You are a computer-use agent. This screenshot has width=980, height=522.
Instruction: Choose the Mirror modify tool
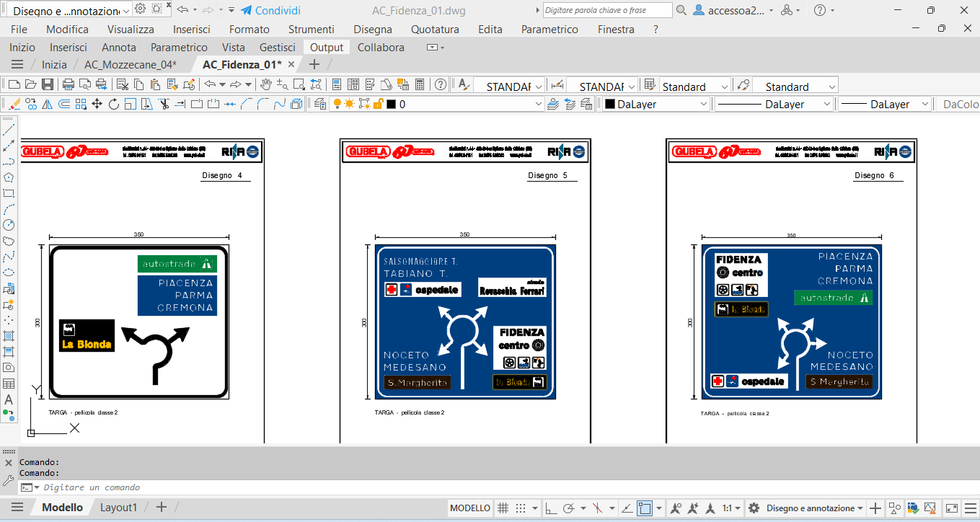[48, 104]
